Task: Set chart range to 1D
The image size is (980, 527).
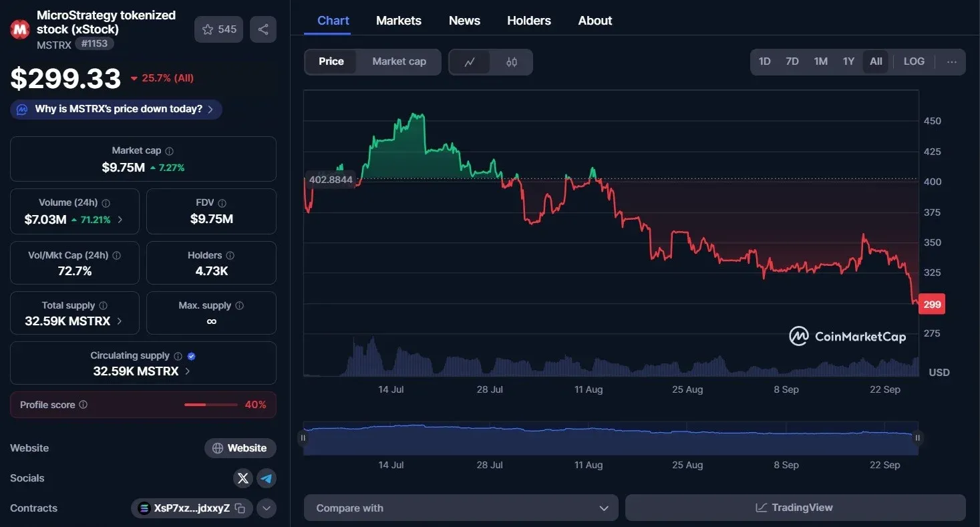Action: pyautogui.click(x=765, y=61)
